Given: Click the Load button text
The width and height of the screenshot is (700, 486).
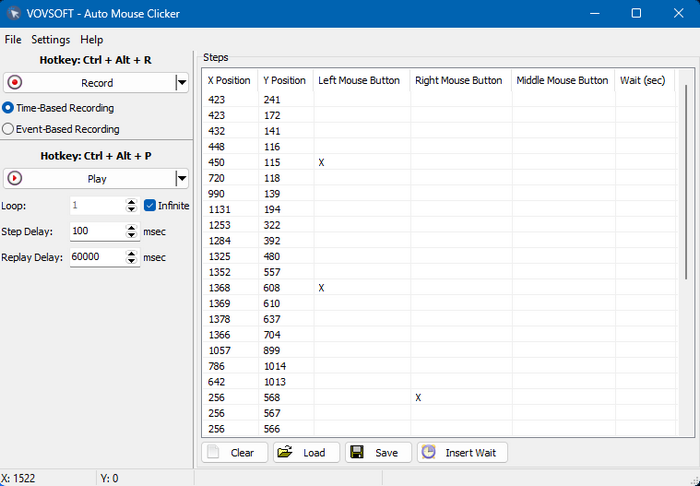Looking at the screenshot, I should coord(314,453).
